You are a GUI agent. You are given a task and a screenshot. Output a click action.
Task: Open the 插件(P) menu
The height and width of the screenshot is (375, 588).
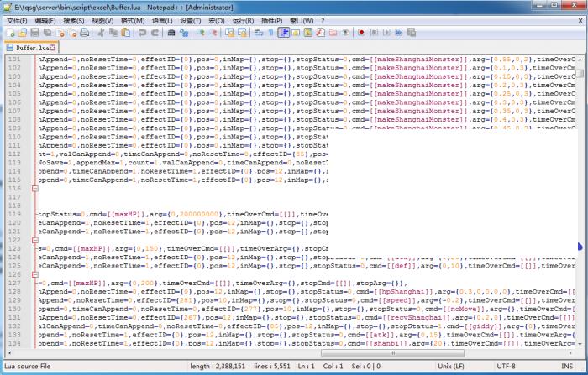pos(271,21)
